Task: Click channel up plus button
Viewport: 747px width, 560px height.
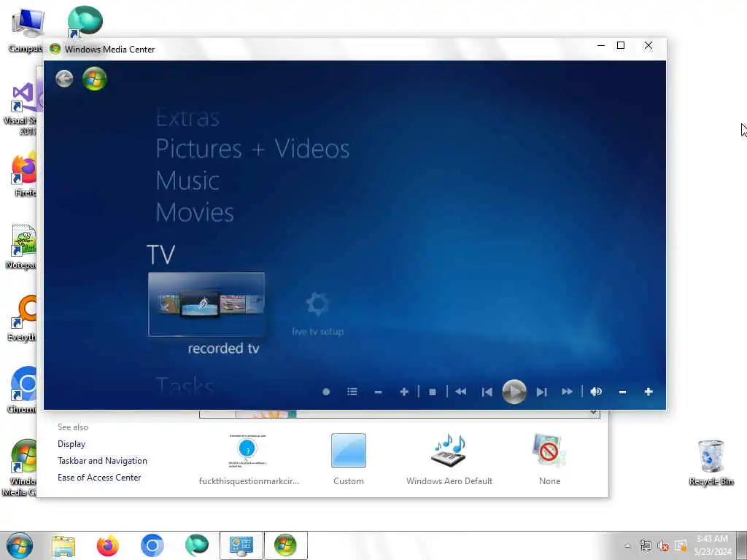Action: point(404,392)
